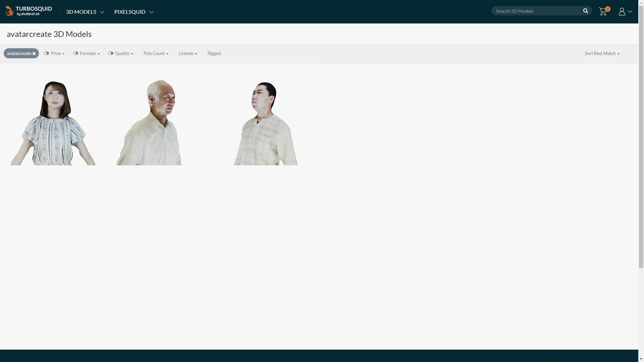The width and height of the screenshot is (644, 362).
Task: Remove the avatarcreate filter tag
Action: pos(34,54)
